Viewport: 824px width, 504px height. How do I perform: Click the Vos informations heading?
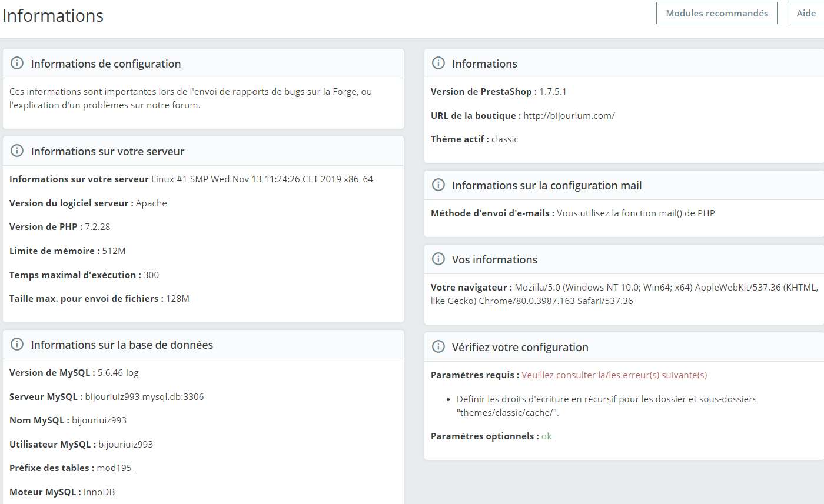pyautogui.click(x=494, y=259)
